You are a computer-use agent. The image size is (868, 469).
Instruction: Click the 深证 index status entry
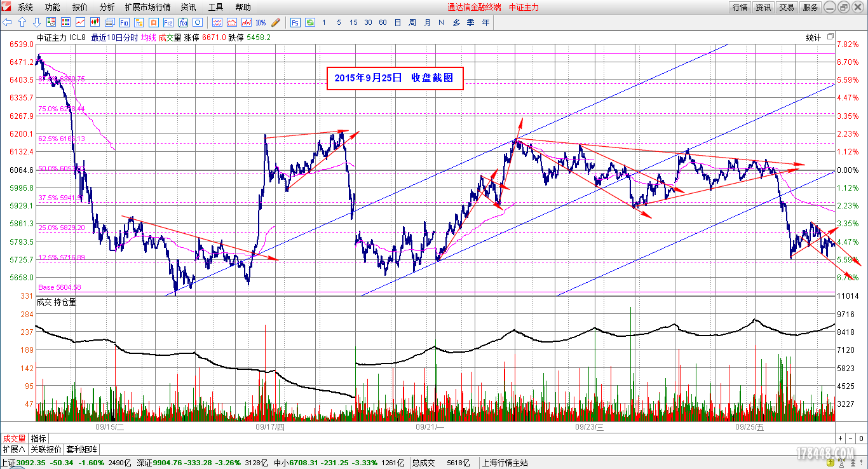[201, 463]
